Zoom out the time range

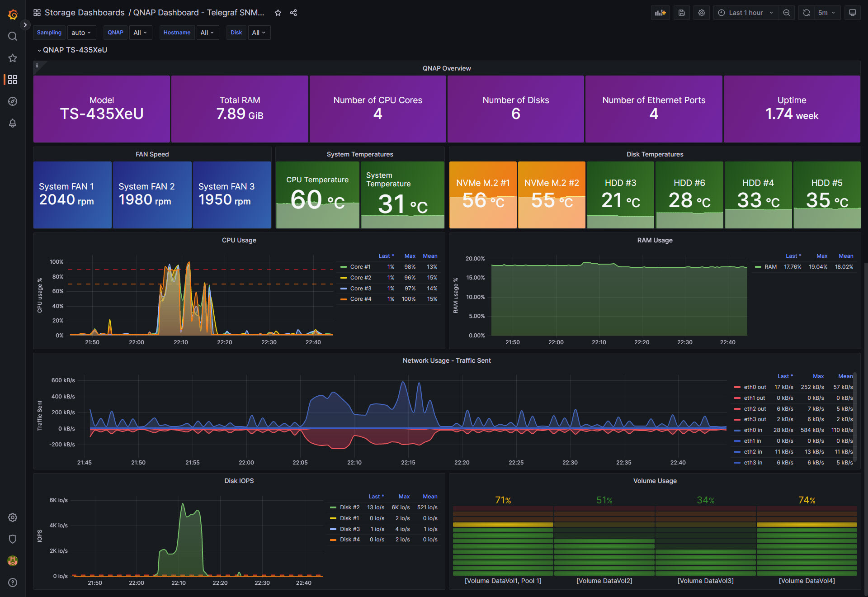coord(787,13)
